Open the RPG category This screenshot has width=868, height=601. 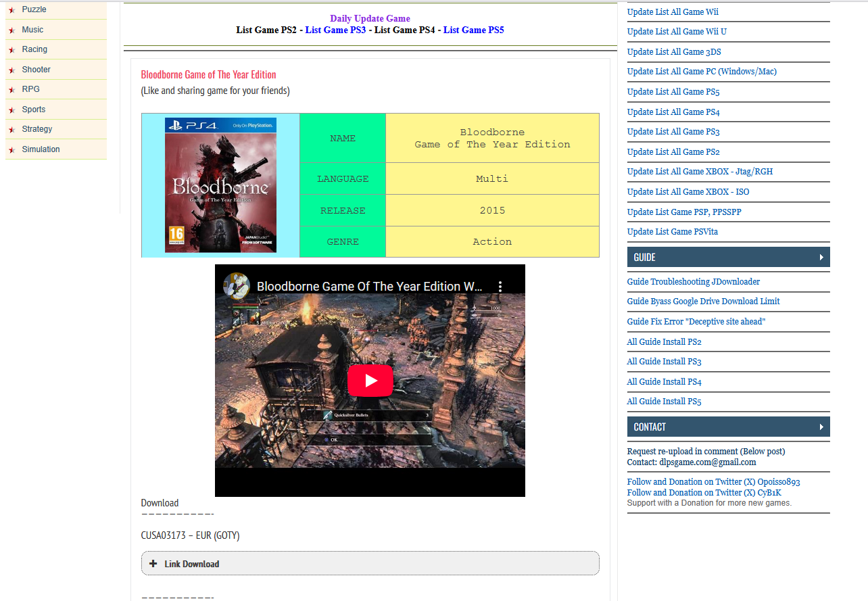pyautogui.click(x=30, y=89)
